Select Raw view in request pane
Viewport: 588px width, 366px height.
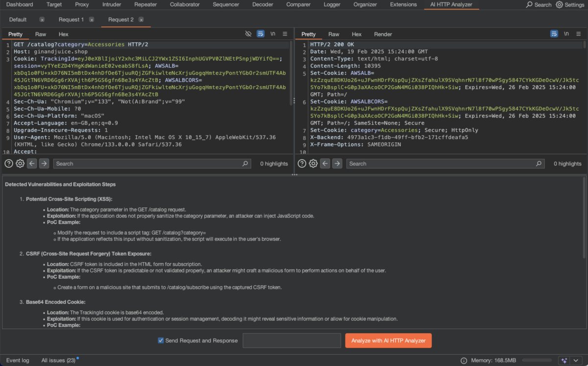click(x=40, y=34)
